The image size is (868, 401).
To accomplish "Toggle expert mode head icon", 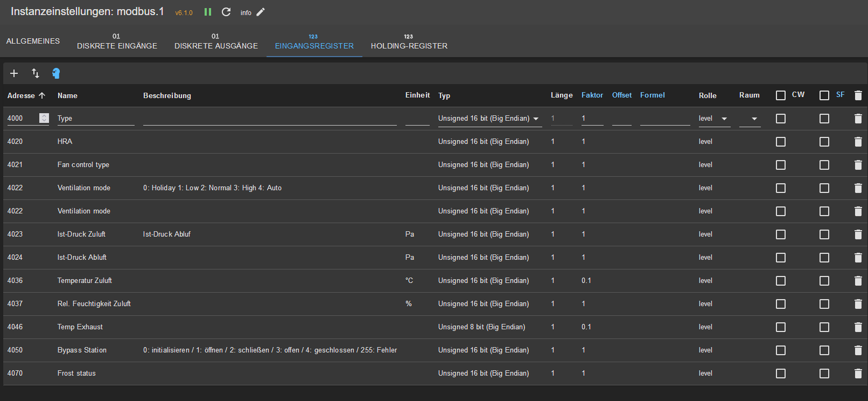I will point(56,73).
